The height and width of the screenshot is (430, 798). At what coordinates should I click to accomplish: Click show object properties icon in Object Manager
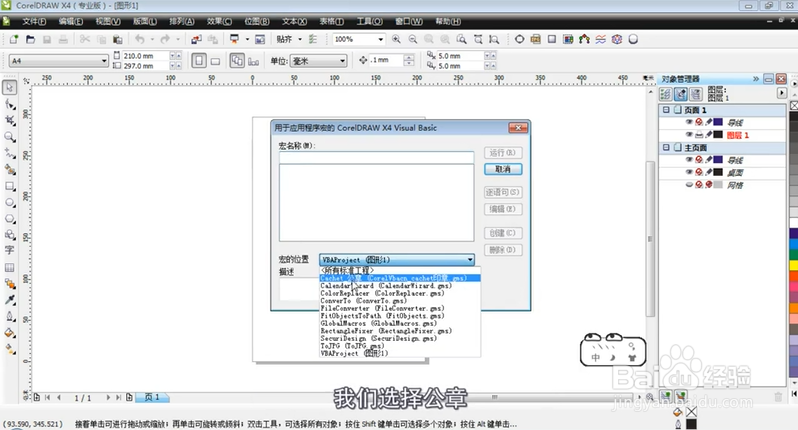tap(665, 94)
